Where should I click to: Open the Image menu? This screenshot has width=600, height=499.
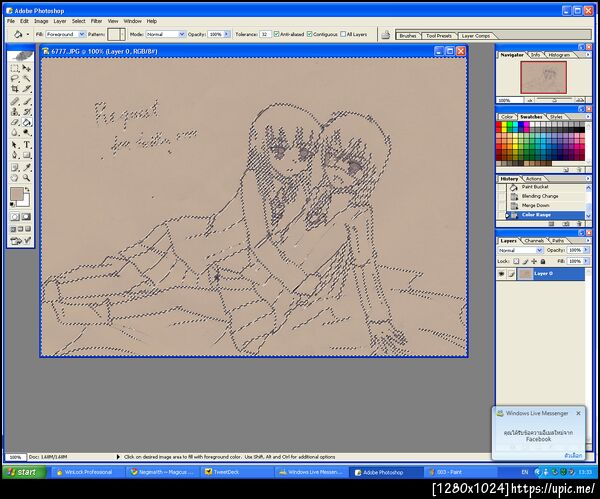(x=41, y=21)
